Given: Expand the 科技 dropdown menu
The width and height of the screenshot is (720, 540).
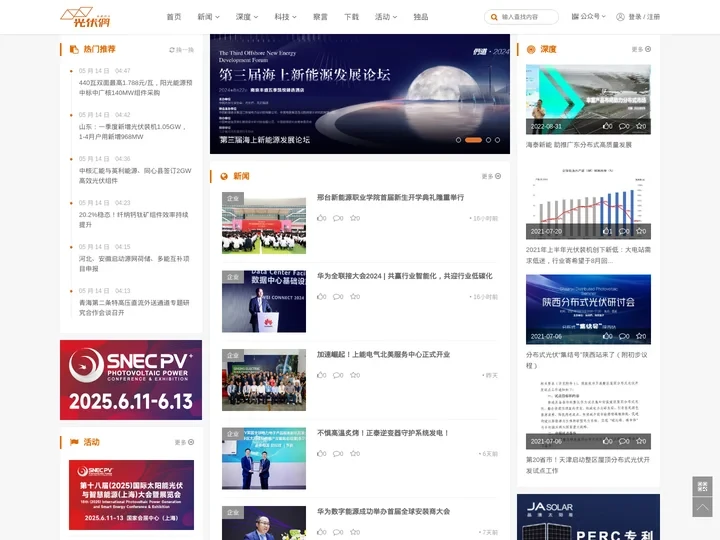Looking at the screenshot, I should 286,17.
